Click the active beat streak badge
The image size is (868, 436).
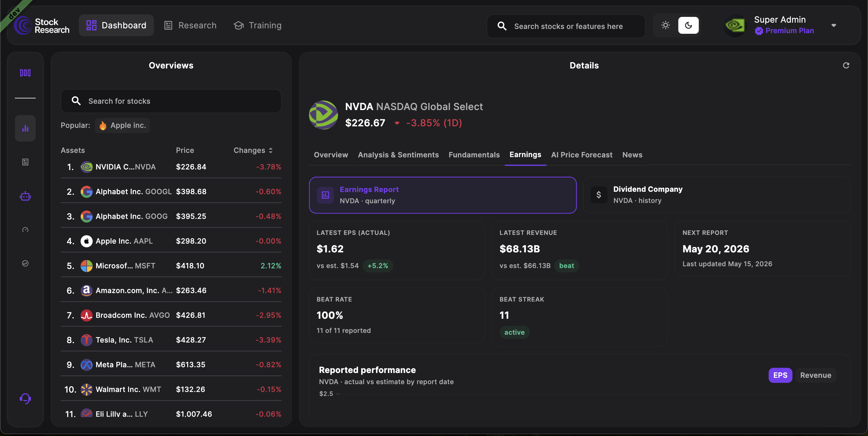point(514,333)
